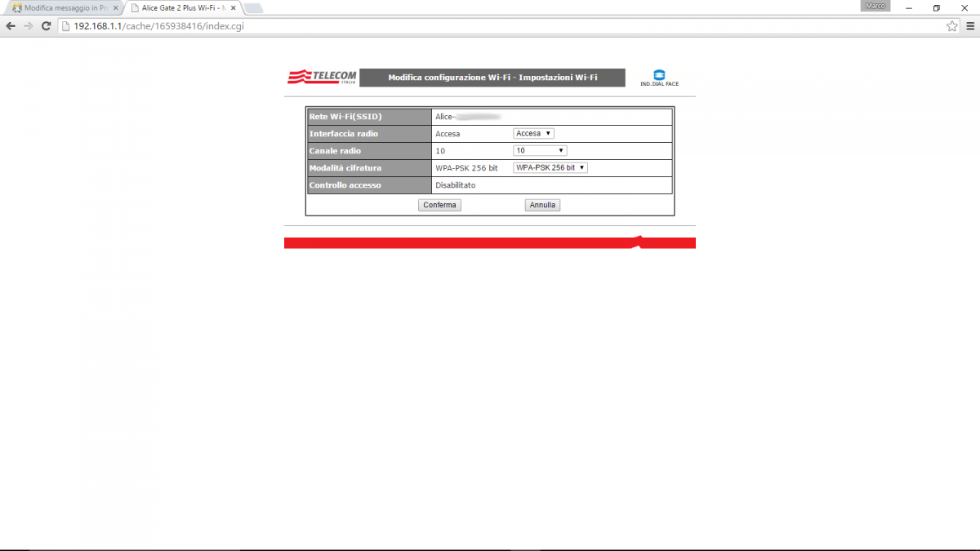Image resolution: width=980 pixels, height=551 pixels.
Task: Select the Alice Gate 2 Plus Wi-Fi tab
Action: point(178,8)
